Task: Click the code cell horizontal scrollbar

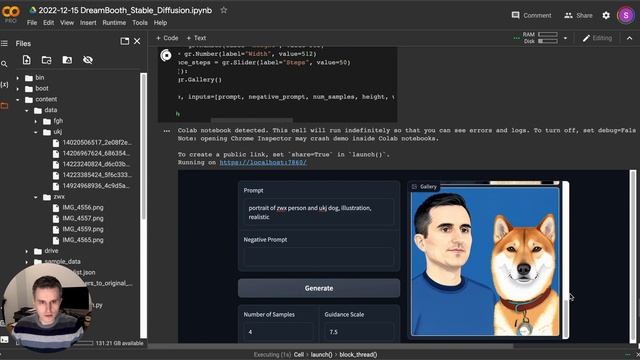Action: point(252,120)
